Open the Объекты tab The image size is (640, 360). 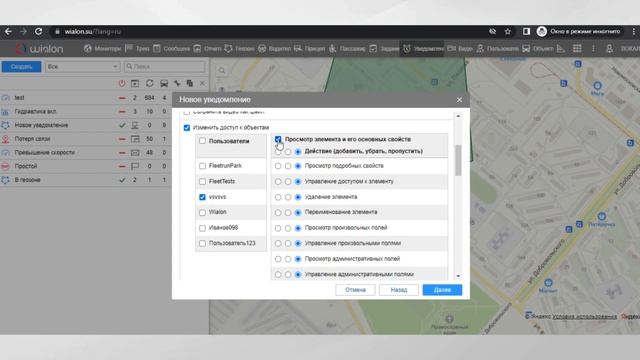538,49
